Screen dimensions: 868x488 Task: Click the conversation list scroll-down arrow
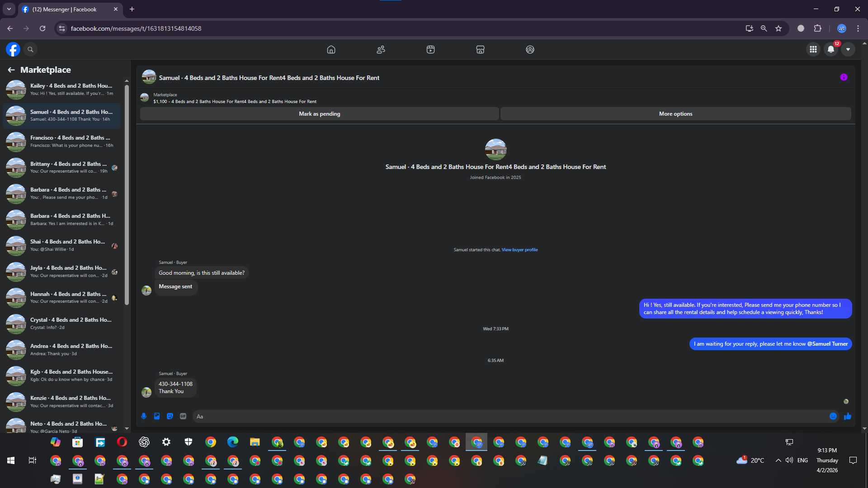(x=127, y=428)
